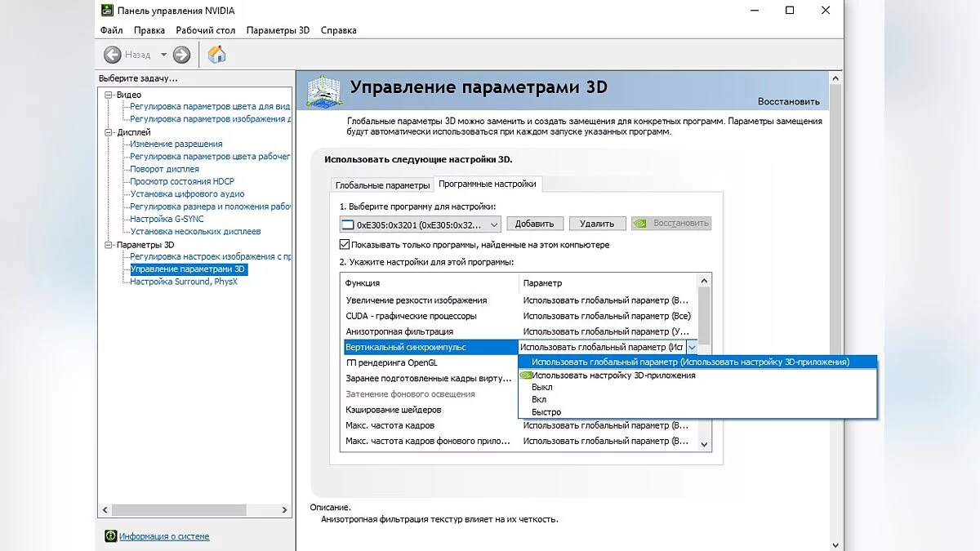Click scroll-down arrow of settings list
980x551 pixels.
click(x=705, y=444)
